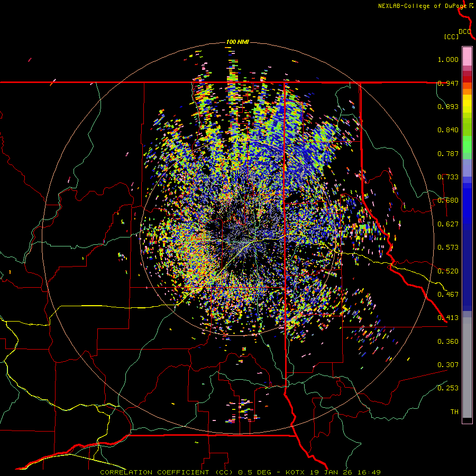Click the 0.307 scale value
Image resolution: width=476 pixels, height=476 pixels.
point(448,365)
